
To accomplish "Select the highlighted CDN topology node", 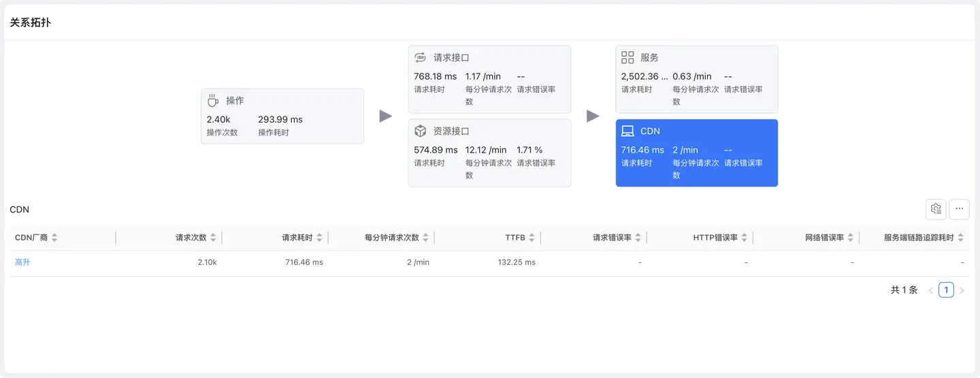I will (x=696, y=153).
